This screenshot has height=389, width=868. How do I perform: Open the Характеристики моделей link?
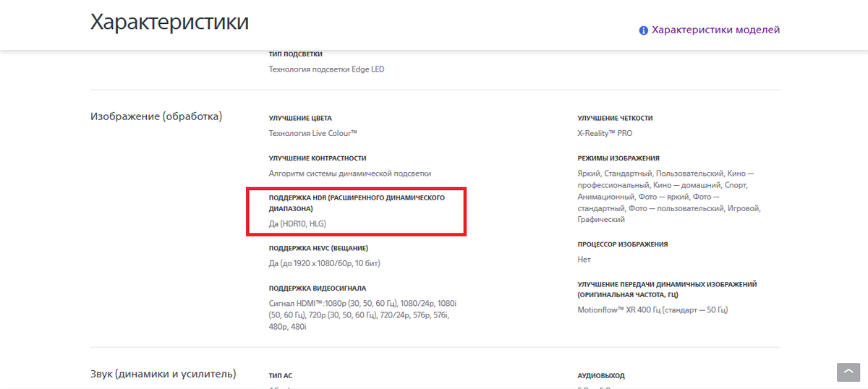(715, 30)
